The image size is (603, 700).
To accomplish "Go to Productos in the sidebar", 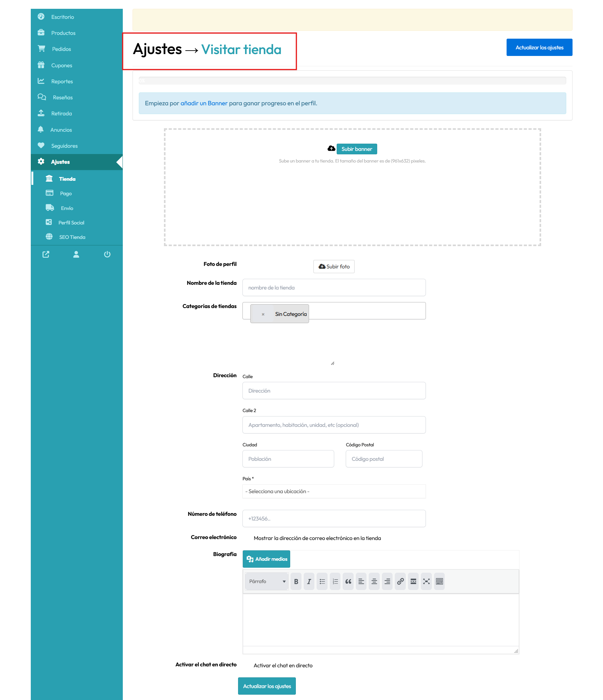I will tap(63, 33).
